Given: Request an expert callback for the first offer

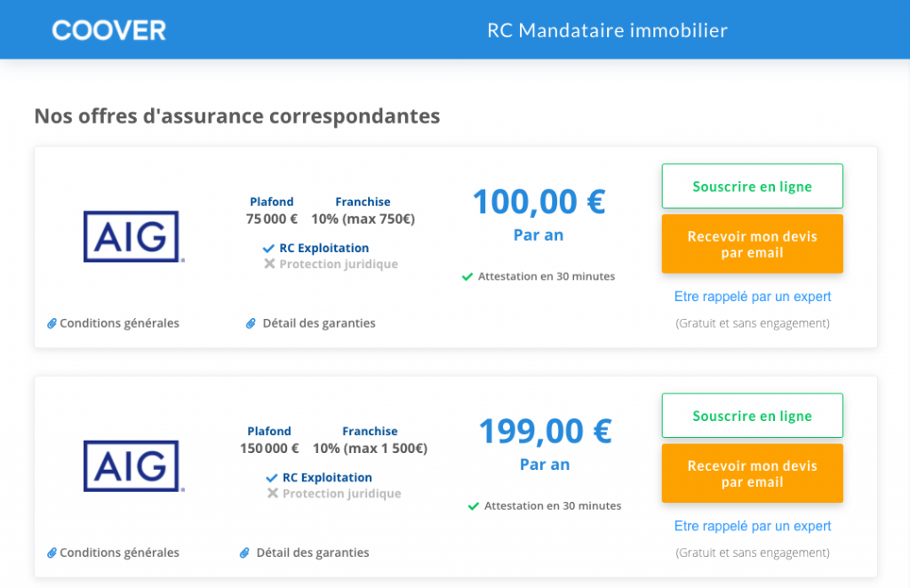Looking at the screenshot, I should tap(752, 297).
